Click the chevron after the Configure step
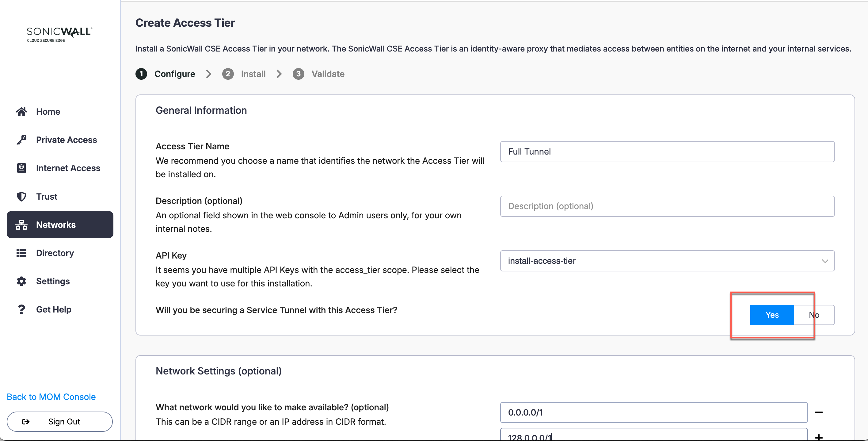This screenshot has height=441, width=868. tap(209, 74)
